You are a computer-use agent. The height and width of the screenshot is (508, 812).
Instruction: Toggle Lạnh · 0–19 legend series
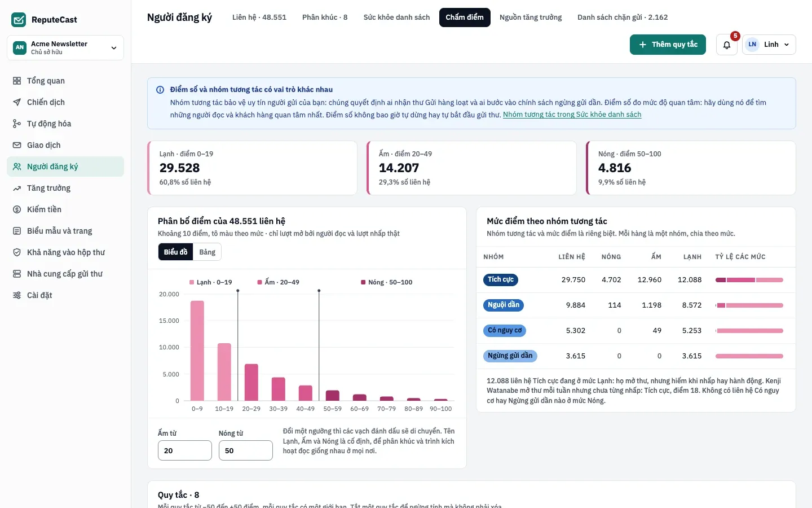point(211,282)
